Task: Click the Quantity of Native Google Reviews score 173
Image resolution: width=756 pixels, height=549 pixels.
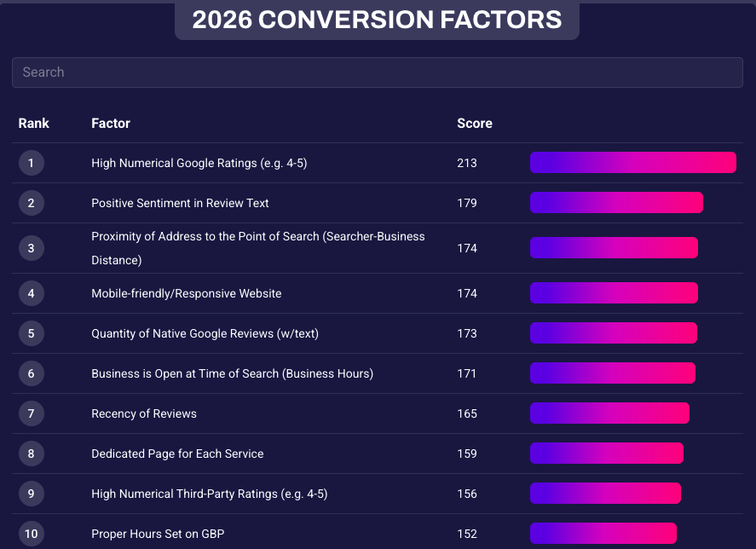Action: coord(467,333)
